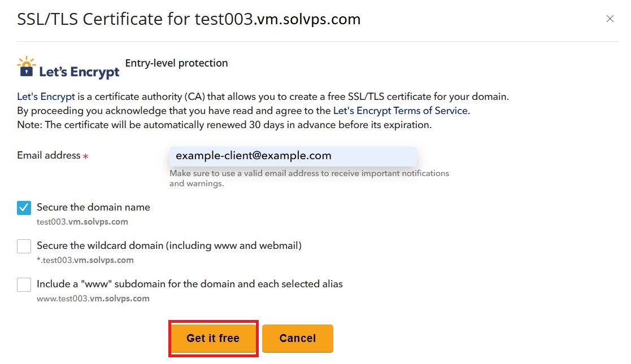The width and height of the screenshot is (631, 364).
Task: Select the *.test003.vm.solvps.com wildcard text
Action: [x=85, y=260]
